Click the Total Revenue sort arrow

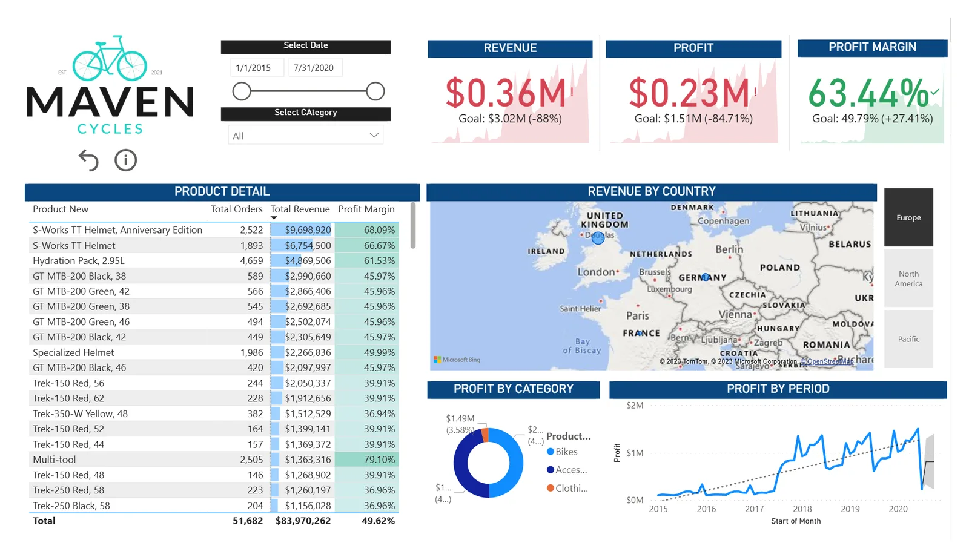click(274, 218)
